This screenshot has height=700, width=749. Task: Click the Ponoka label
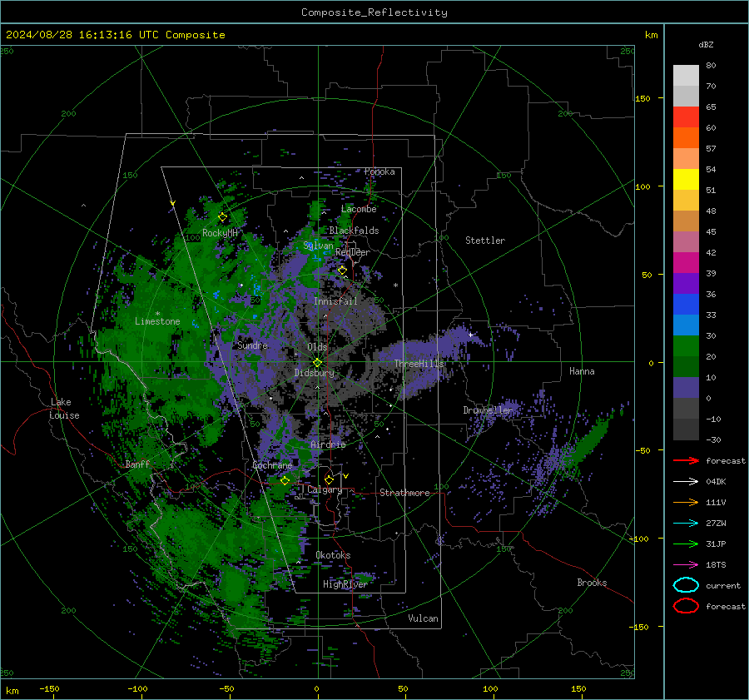pyautogui.click(x=379, y=171)
